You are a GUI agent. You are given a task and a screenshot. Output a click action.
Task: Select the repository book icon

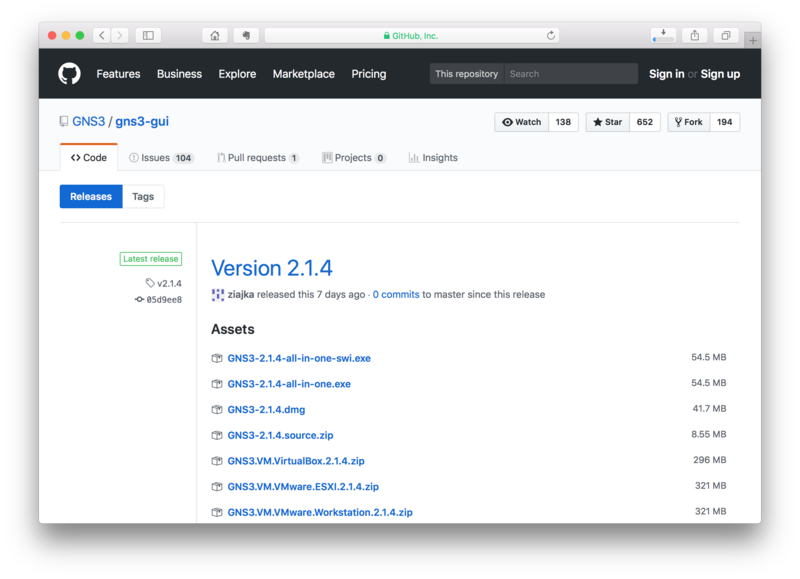point(64,121)
